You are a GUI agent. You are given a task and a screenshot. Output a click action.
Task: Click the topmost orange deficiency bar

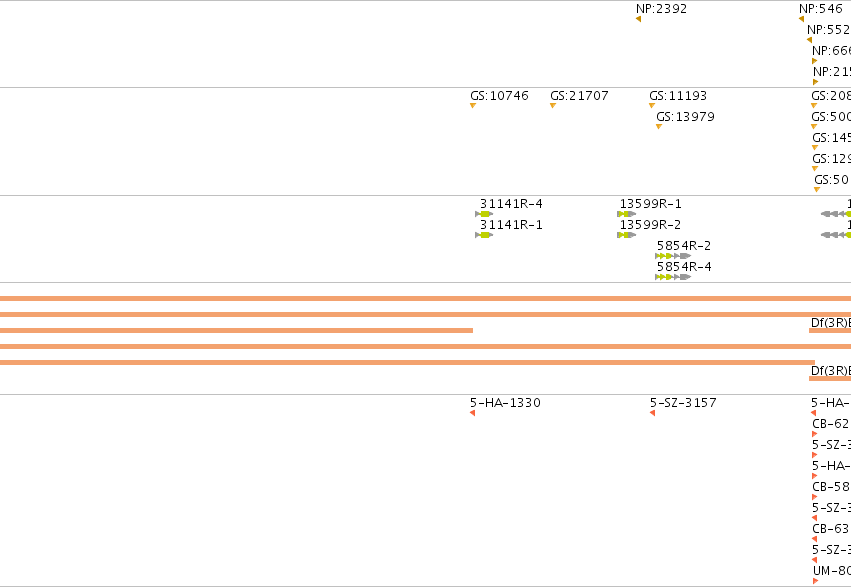tap(426, 298)
